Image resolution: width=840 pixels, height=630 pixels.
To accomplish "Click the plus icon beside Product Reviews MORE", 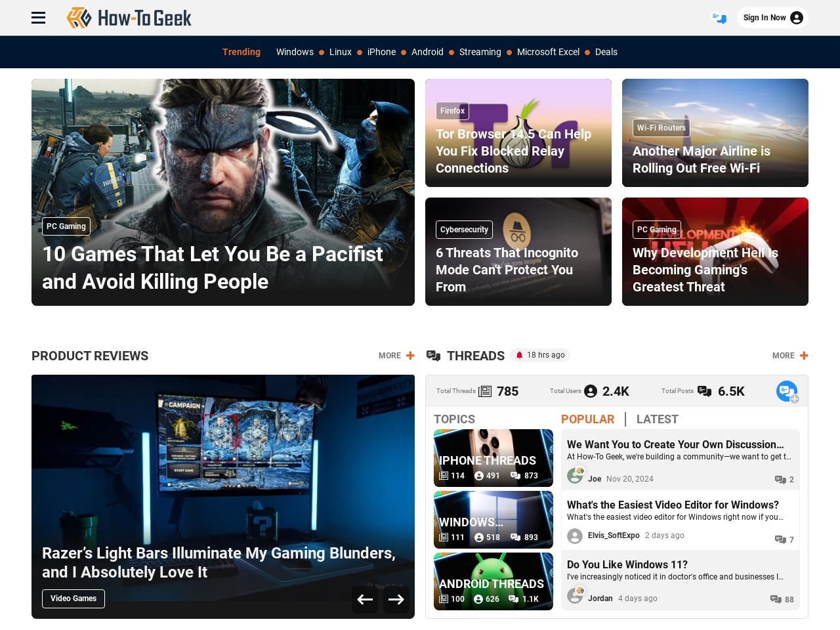I will pos(410,356).
